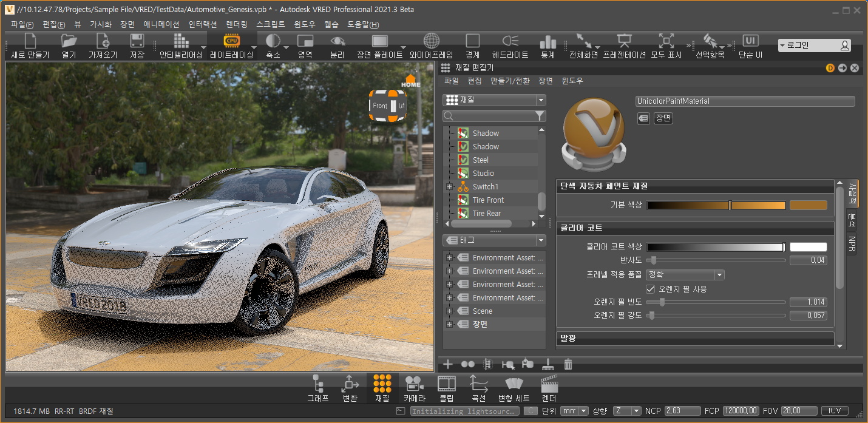Click the 기본 색상 orange color swatch
868x423 pixels.
[808, 205]
